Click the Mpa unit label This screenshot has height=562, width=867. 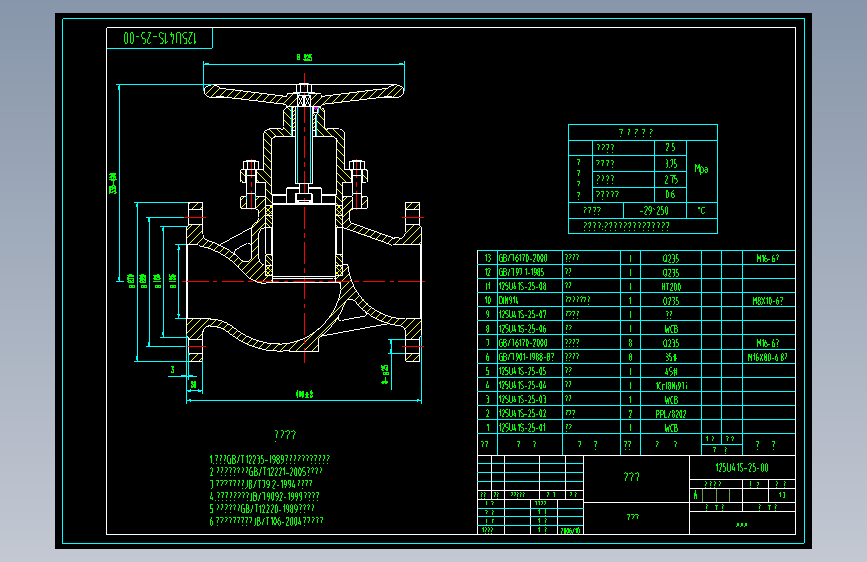click(701, 169)
